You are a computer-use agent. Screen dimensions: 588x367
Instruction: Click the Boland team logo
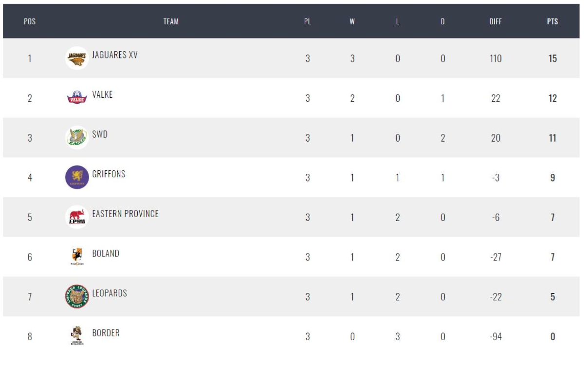point(77,256)
